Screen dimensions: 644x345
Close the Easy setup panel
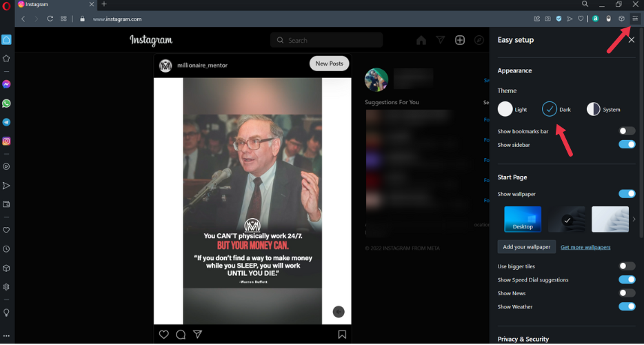click(632, 40)
